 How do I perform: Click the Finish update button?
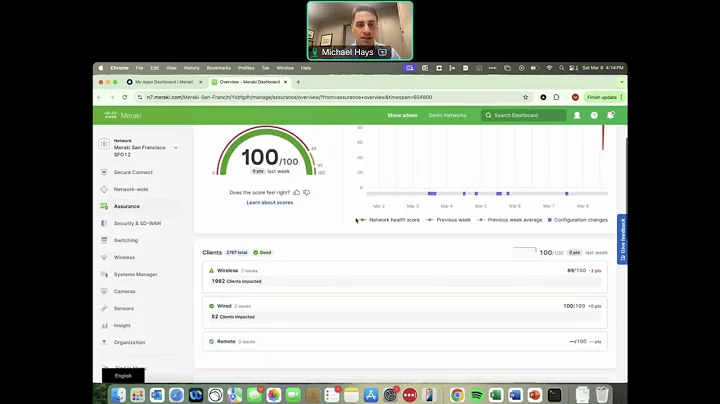click(604, 97)
